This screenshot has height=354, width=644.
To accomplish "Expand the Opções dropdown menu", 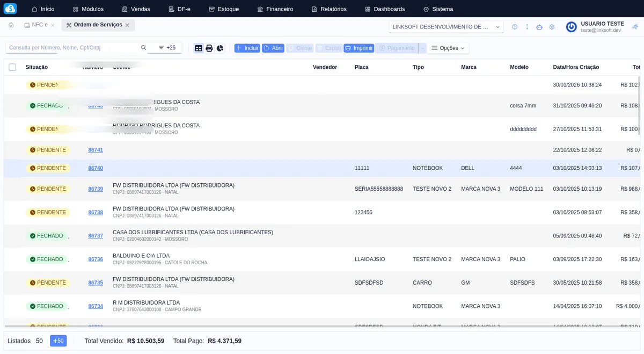I will (448, 48).
